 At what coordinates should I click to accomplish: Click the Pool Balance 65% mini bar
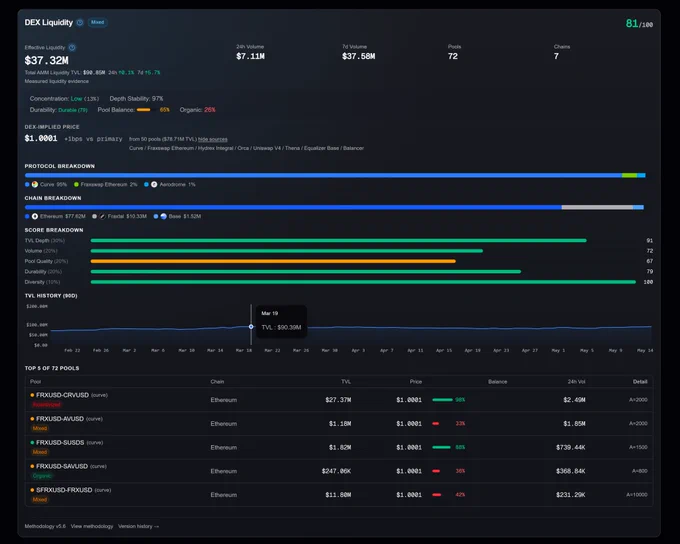pyautogui.click(x=146, y=110)
